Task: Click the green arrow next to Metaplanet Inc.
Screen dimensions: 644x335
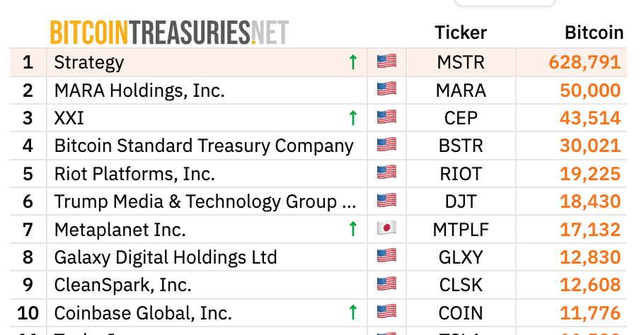Action: pyautogui.click(x=353, y=229)
